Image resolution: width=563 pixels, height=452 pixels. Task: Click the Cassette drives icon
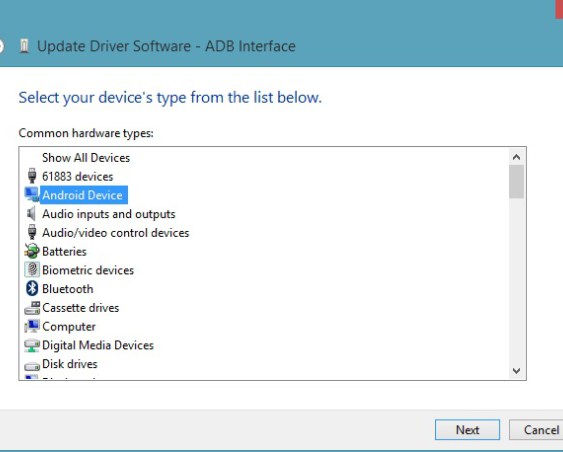tap(32, 308)
